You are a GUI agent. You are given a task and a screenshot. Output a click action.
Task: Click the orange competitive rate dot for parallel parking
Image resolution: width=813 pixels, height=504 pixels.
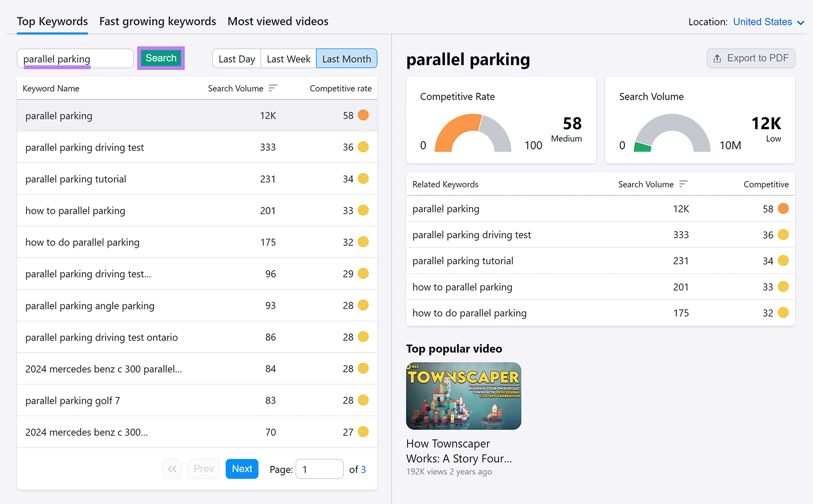(x=362, y=115)
